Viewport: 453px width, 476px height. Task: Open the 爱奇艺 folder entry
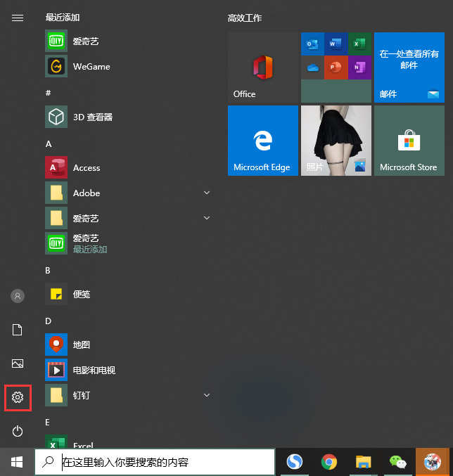pyautogui.click(x=127, y=218)
